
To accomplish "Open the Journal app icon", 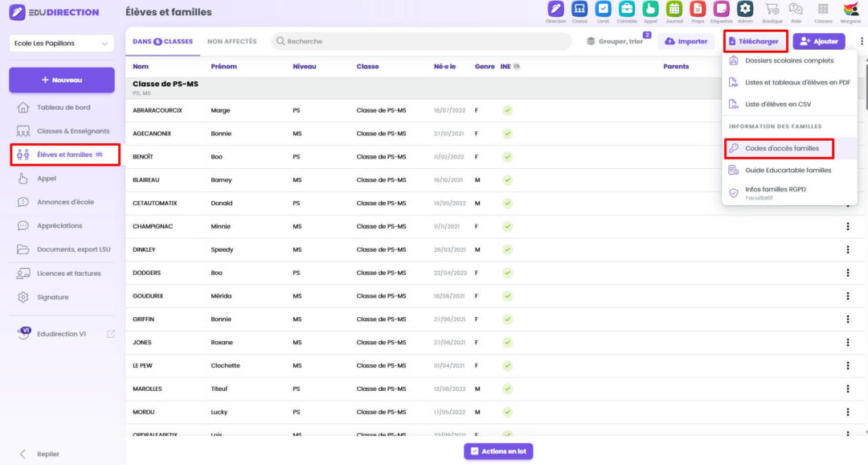I will coord(674,10).
